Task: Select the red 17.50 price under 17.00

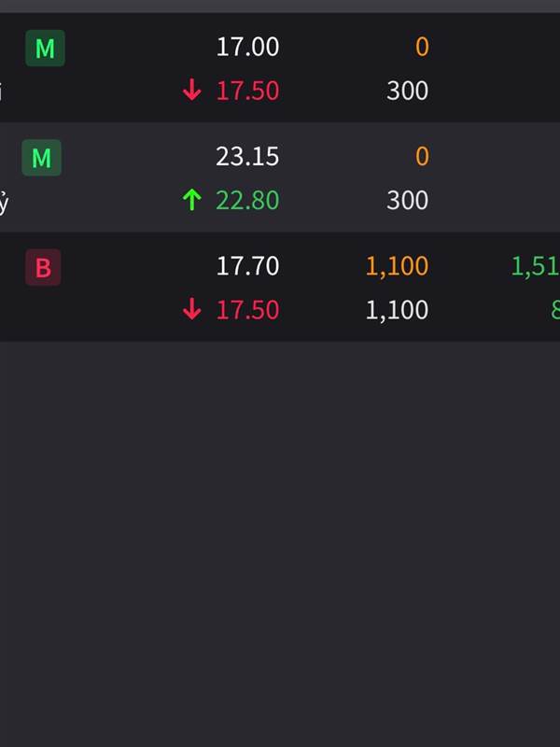Action: pos(247,90)
